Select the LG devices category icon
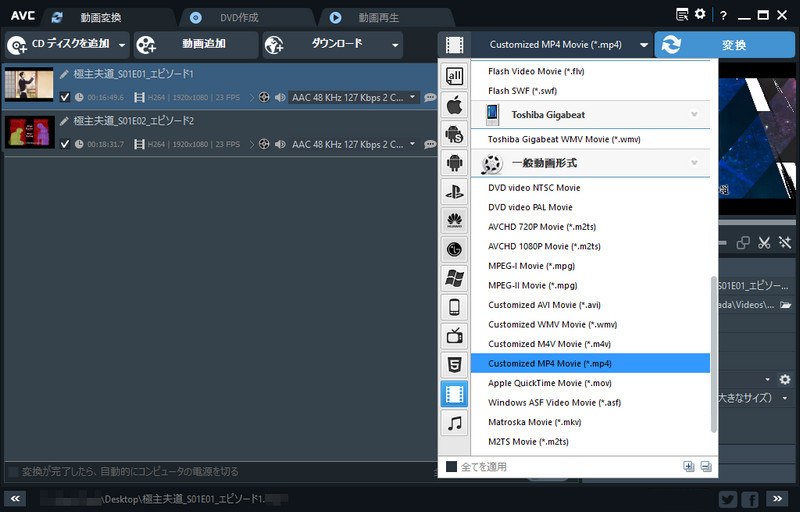Viewport: 800px width, 512px height. pyautogui.click(x=454, y=249)
